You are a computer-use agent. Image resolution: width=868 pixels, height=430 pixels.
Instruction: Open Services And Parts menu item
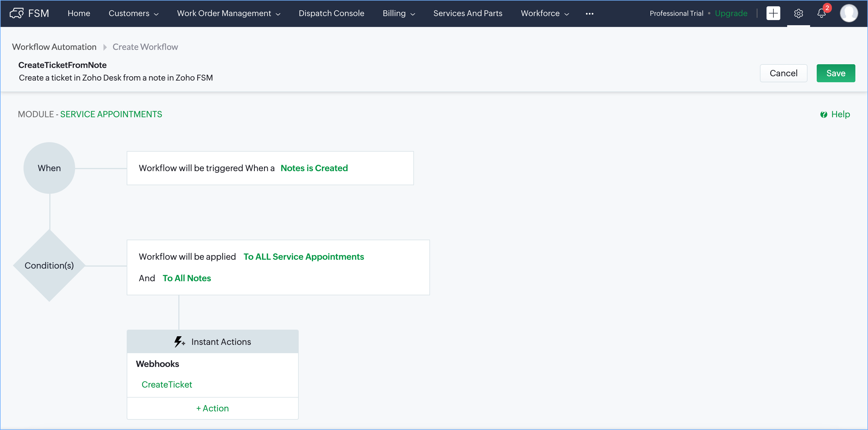point(468,13)
